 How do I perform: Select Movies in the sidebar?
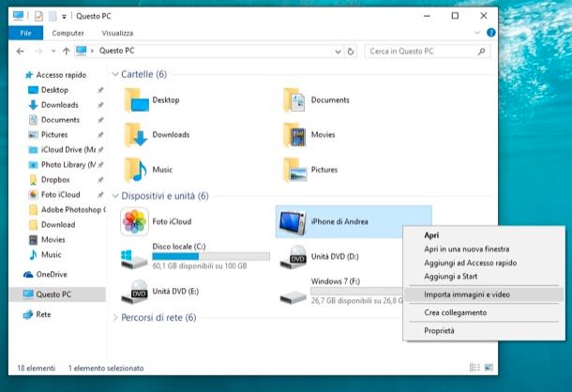53,239
